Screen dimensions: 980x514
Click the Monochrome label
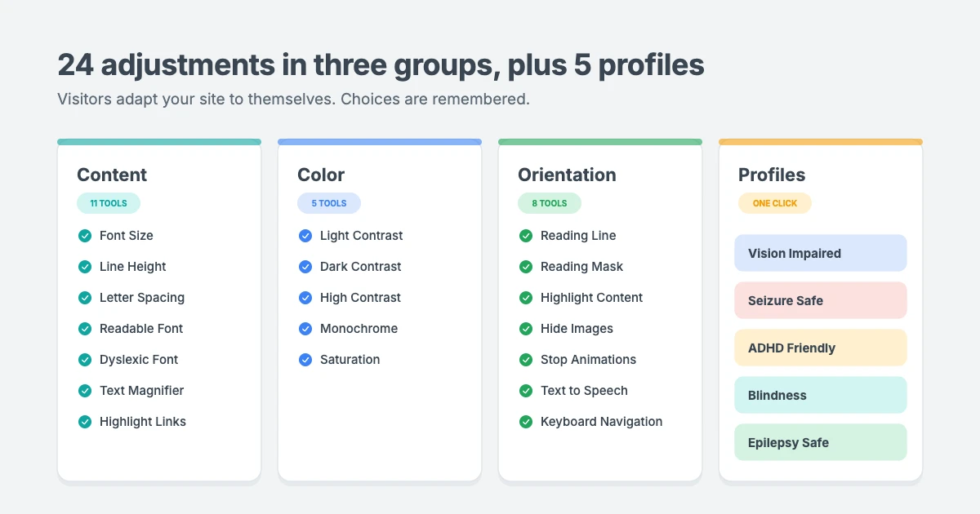point(359,329)
